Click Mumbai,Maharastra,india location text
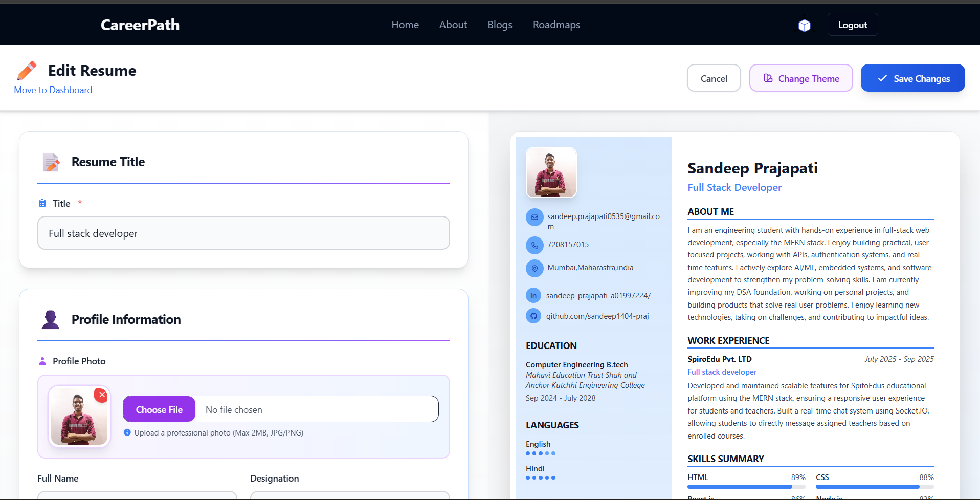The width and height of the screenshot is (980, 500). click(590, 268)
